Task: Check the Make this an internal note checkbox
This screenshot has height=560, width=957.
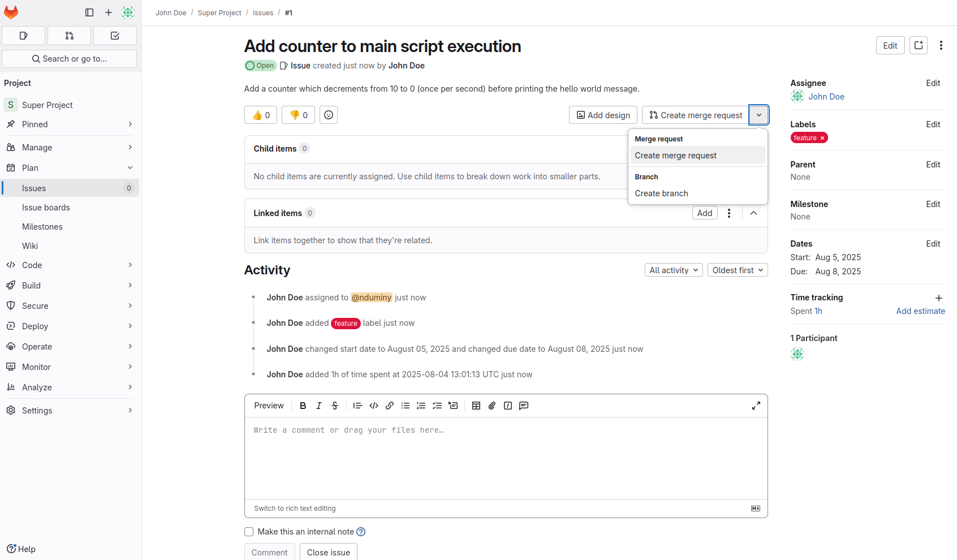Action: 249,532
